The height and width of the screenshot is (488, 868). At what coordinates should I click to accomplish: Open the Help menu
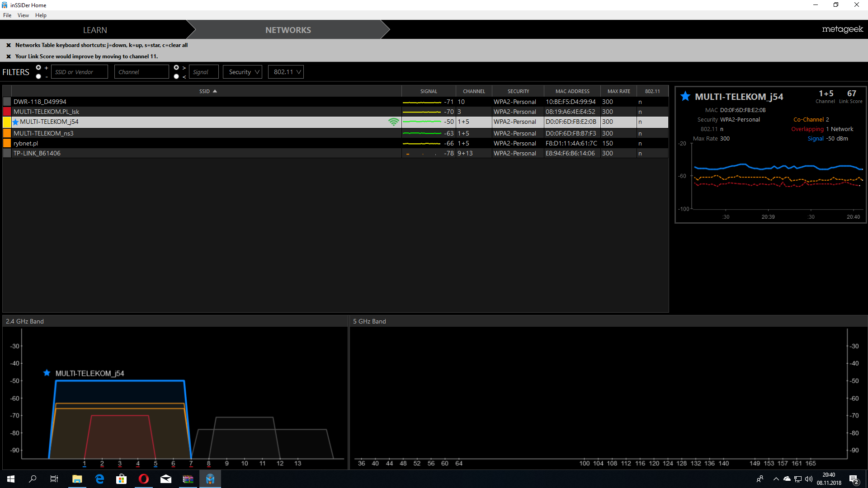[41, 15]
